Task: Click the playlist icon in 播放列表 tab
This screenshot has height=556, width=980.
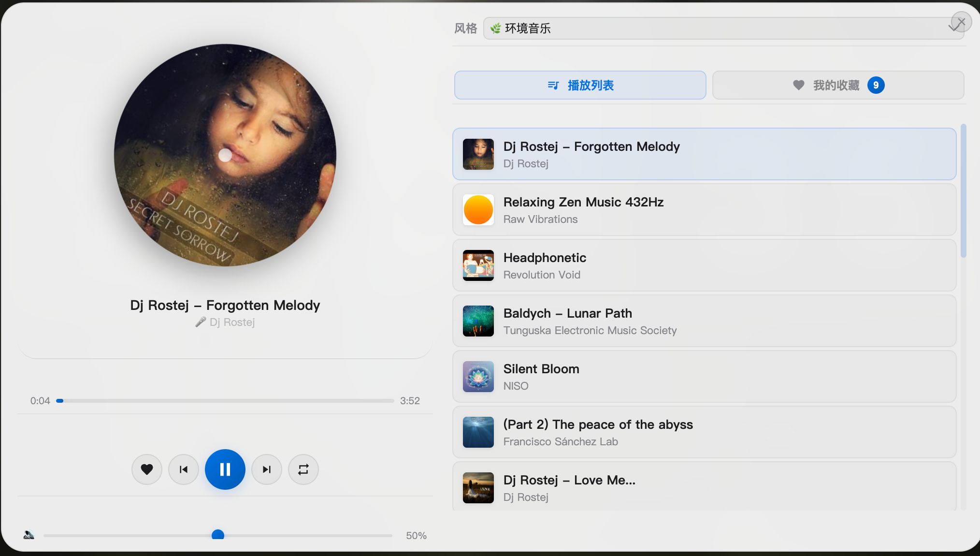Action: pyautogui.click(x=553, y=86)
